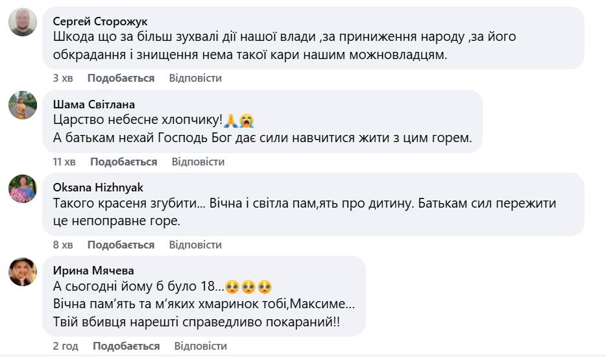Like Oksana Hizhnyak's comment with Подобається

tap(121, 245)
